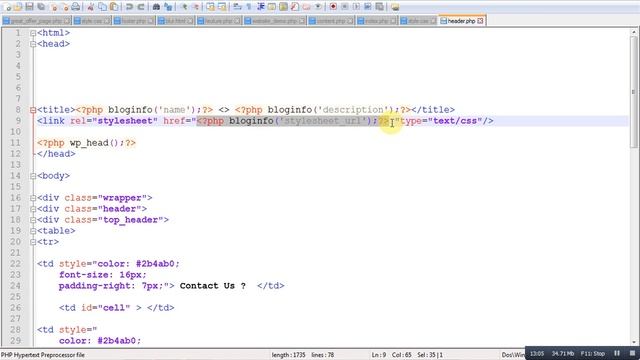Click the Save All toolbar icon
This screenshot has height=360, width=640.
41,7
